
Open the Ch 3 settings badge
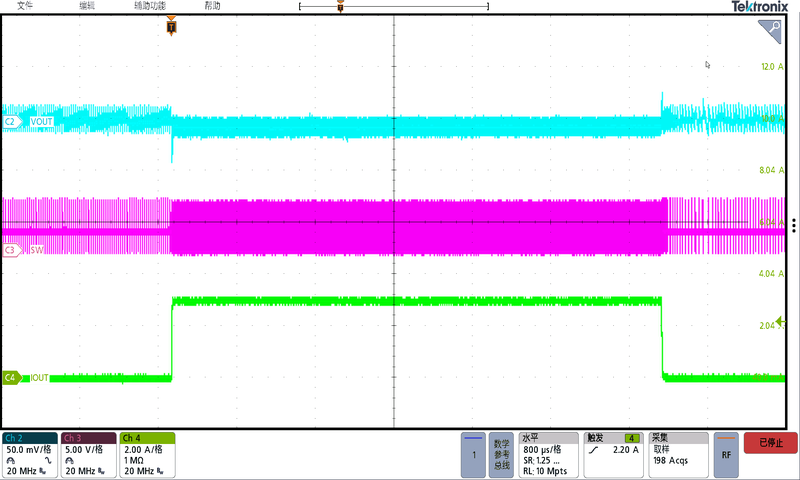pos(88,455)
